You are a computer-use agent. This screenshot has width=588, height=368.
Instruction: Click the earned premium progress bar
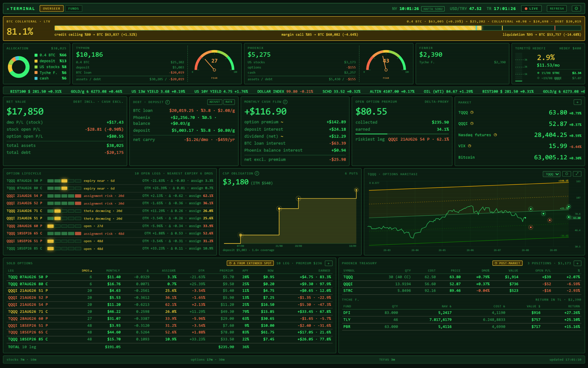pyautogui.click(x=402, y=134)
